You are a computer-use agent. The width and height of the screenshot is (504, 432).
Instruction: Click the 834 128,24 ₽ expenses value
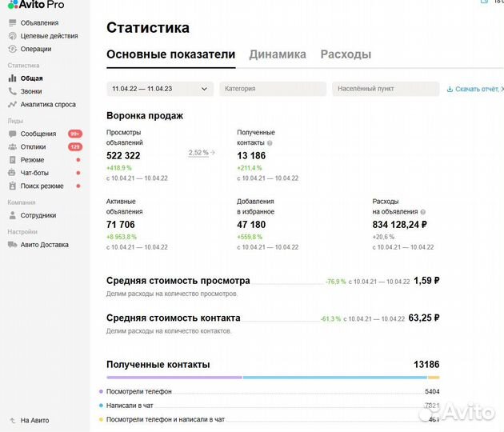[400, 224]
